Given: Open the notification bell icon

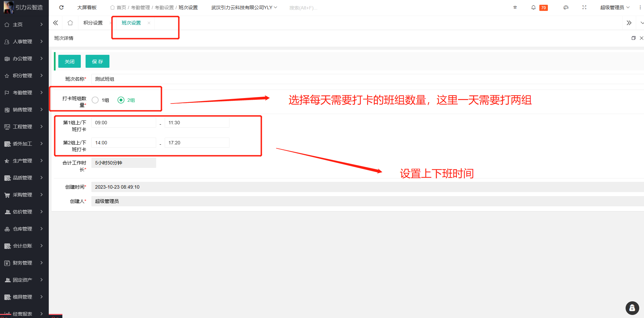Looking at the screenshot, I should tap(533, 7).
